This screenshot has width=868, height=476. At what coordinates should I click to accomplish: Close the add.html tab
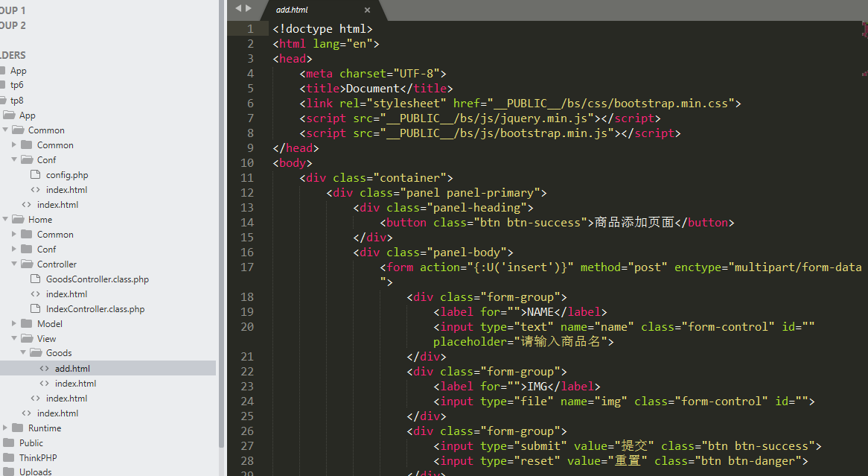point(367,10)
